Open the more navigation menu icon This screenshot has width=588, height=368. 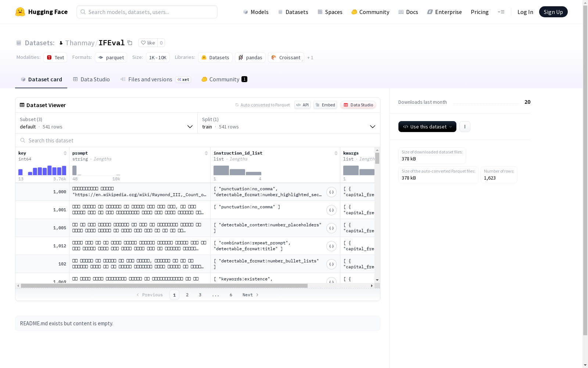[501, 12]
